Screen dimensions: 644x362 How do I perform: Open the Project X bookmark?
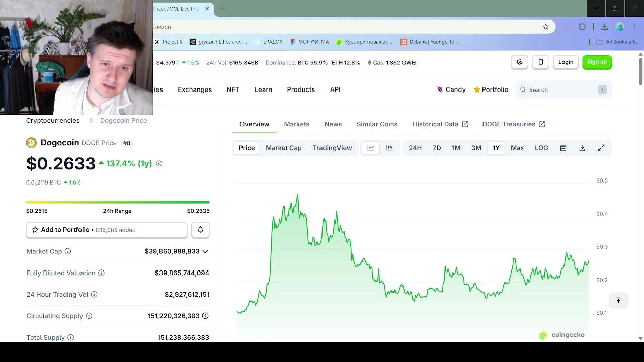coord(169,42)
